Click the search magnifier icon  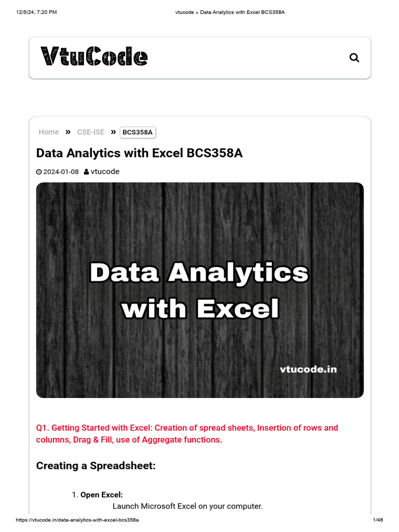pyautogui.click(x=354, y=58)
